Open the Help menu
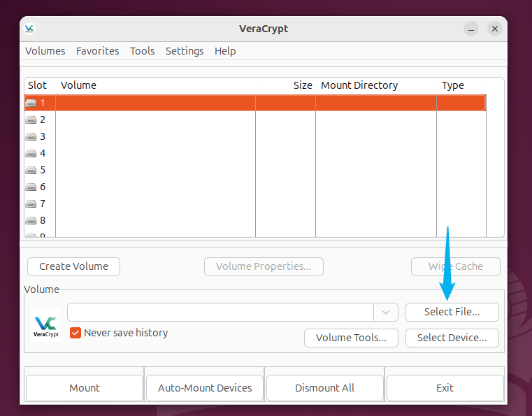The height and width of the screenshot is (416, 532). coord(225,51)
